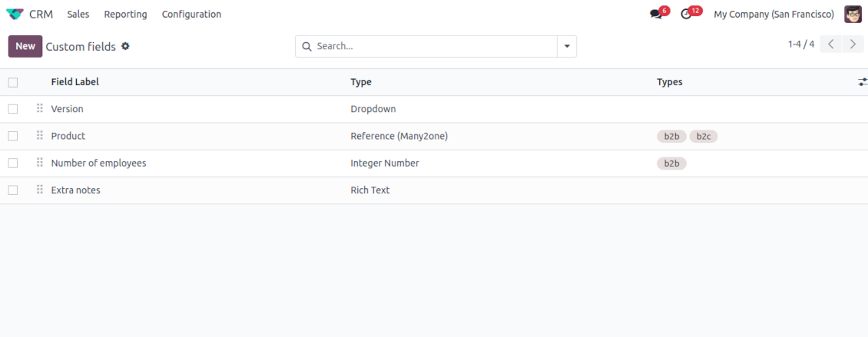Open the Number of employees record
This screenshot has width=868, height=337.
pyautogui.click(x=98, y=164)
